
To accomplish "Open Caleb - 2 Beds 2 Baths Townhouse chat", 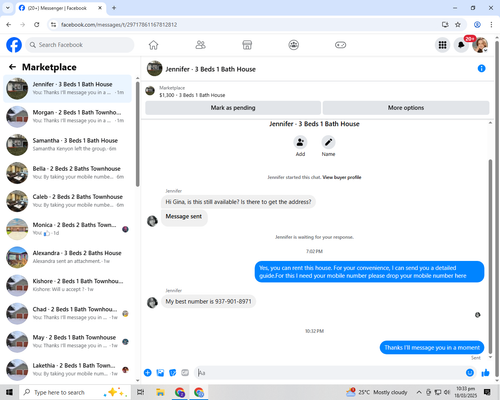I will point(68,201).
